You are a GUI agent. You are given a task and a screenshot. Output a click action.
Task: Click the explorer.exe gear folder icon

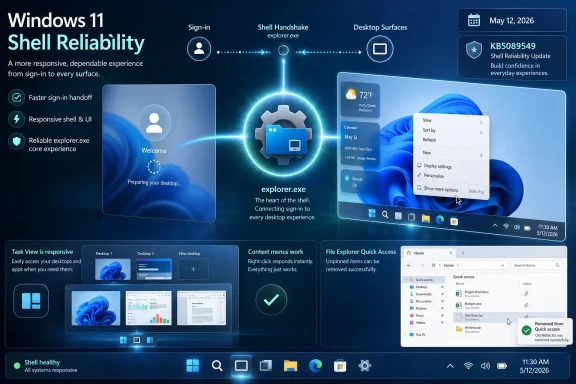pyautogui.click(x=283, y=135)
